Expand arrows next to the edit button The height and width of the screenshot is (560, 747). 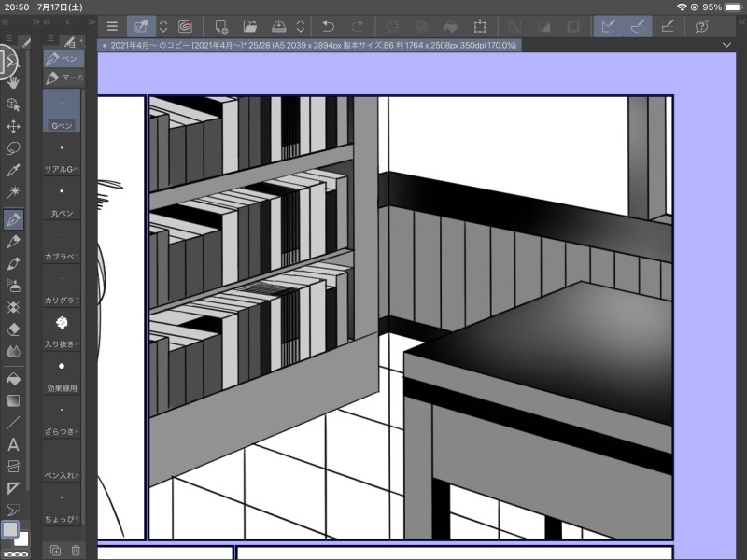[163, 26]
